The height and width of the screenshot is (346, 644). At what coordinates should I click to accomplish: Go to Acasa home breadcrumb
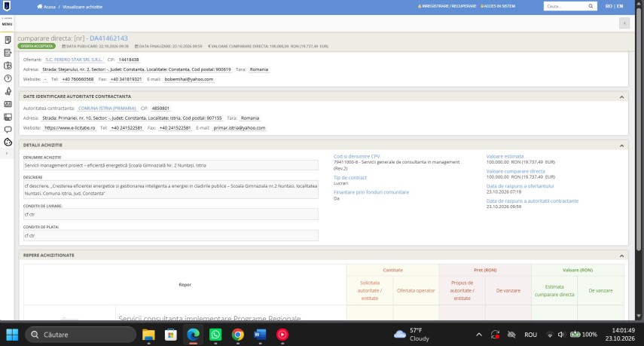[x=47, y=7]
